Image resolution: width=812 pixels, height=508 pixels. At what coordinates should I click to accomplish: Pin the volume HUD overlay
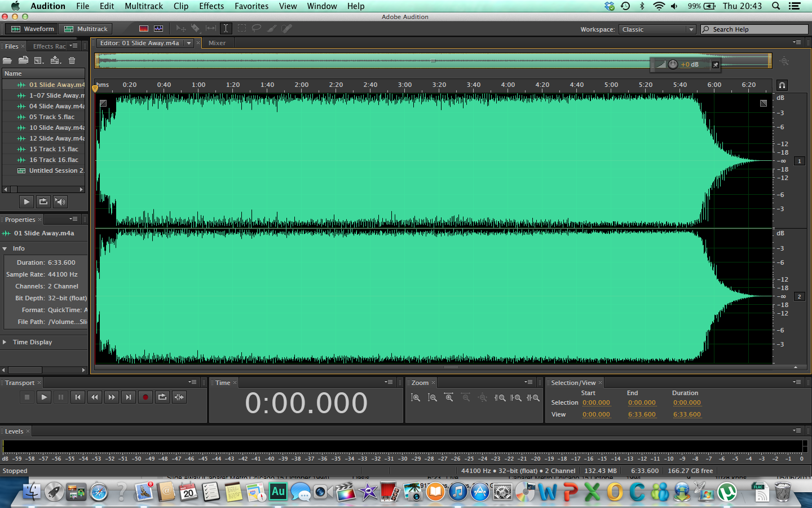pos(716,65)
